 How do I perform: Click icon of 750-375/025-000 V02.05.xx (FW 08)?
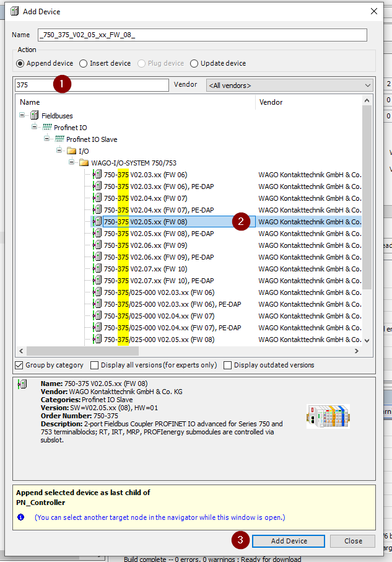tap(97, 340)
